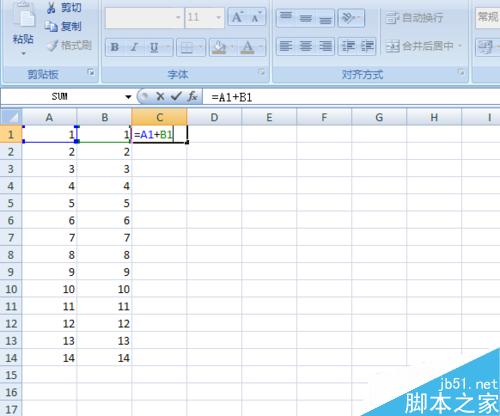Open the number format combo box
The width and height of the screenshot is (500, 416).
487,17
